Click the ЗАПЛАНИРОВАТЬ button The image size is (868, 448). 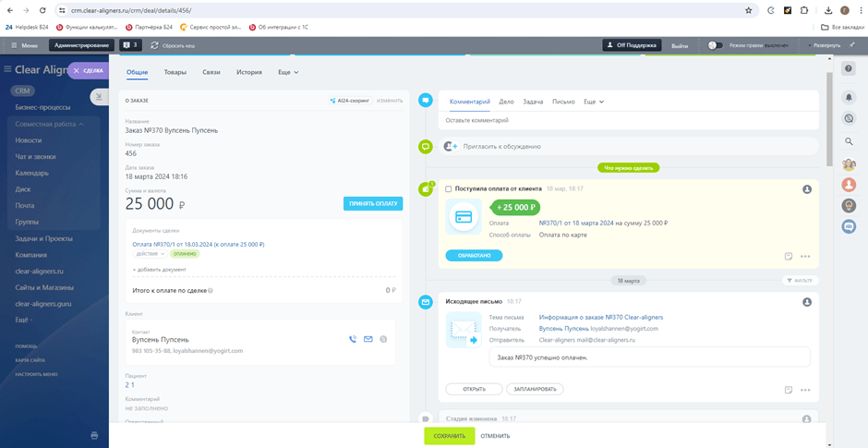[535, 389]
